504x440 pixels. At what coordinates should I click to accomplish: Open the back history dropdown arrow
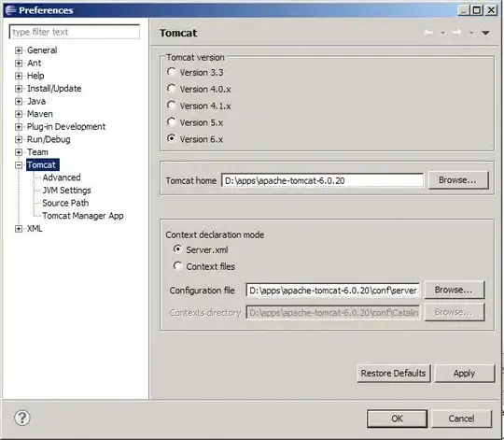(x=443, y=33)
